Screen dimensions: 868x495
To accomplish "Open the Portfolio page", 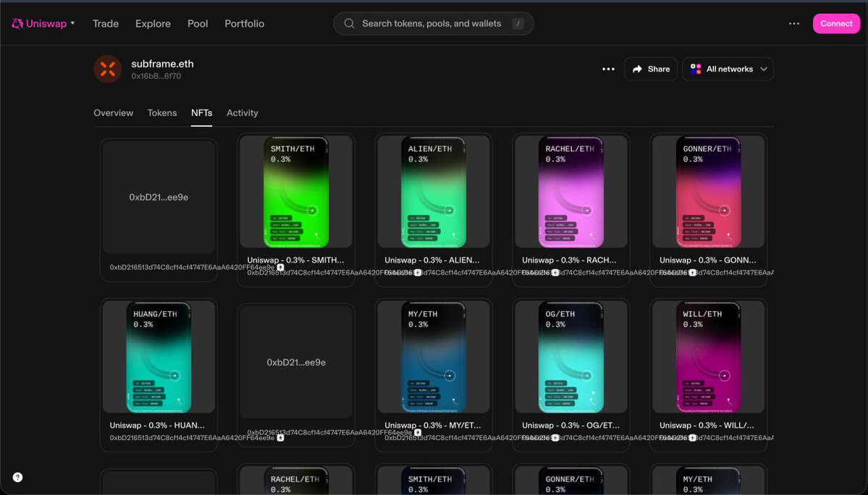I will pyautogui.click(x=244, y=24).
